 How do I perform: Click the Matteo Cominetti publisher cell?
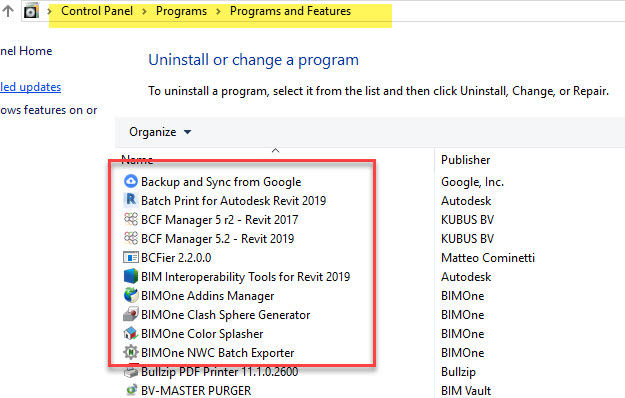(x=488, y=258)
